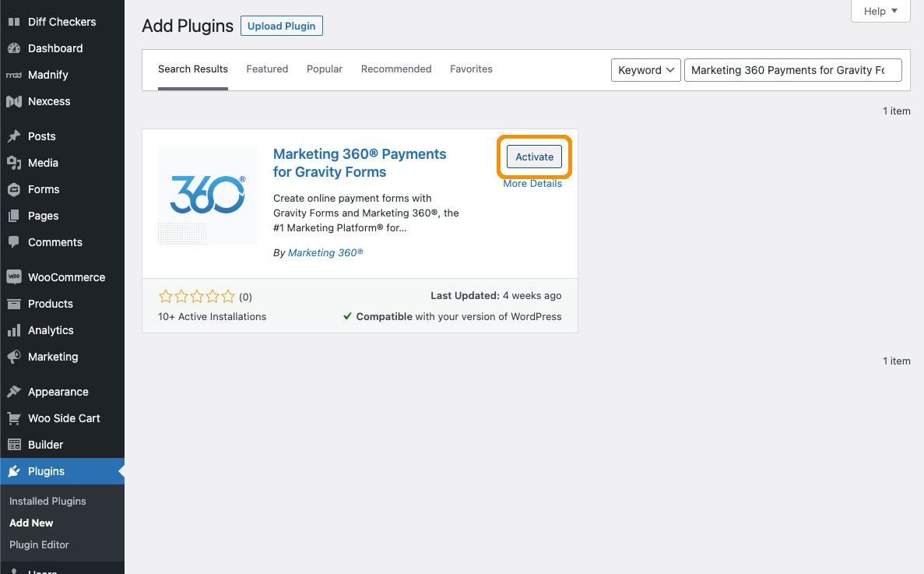Click the Dashboard gauge icon
The height and width of the screenshot is (574, 924).
coord(14,48)
